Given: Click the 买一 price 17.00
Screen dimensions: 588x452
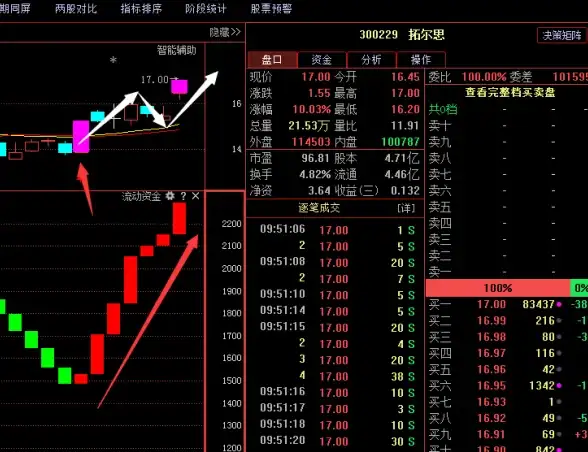Looking at the screenshot, I should (491, 304).
